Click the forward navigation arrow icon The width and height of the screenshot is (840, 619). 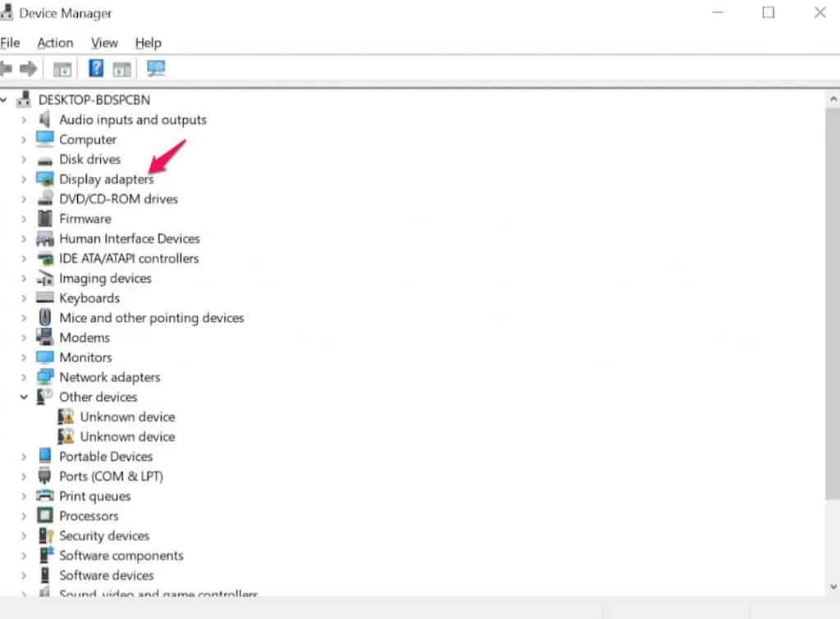(x=28, y=68)
